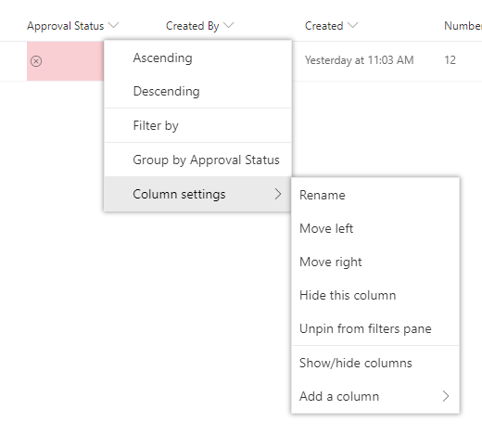Click the Column settings submenu chevron
Viewport: 482px width, 448px height.
point(278,194)
